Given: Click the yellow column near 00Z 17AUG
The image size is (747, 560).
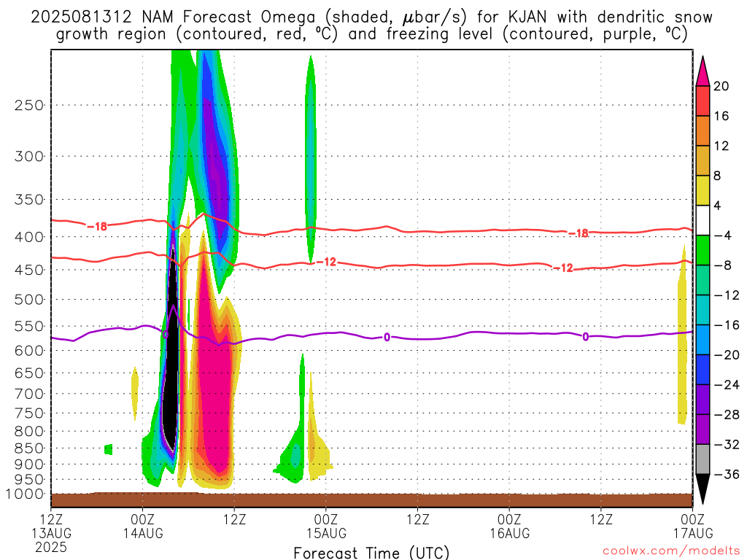Looking at the screenshot, I should click(x=683, y=335).
